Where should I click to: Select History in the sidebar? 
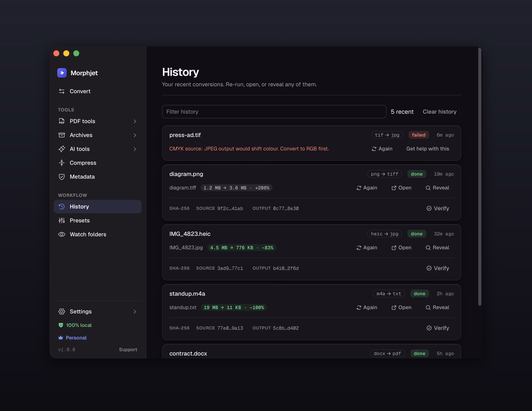pyautogui.click(x=97, y=207)
